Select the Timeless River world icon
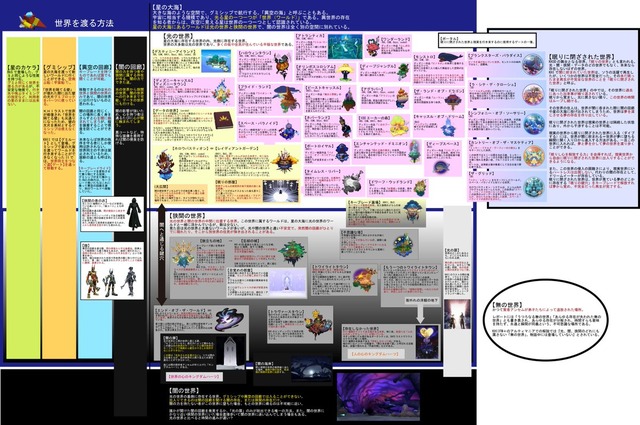Image resolution: width=640 pixels, height=425 pixels. [352, 182]
